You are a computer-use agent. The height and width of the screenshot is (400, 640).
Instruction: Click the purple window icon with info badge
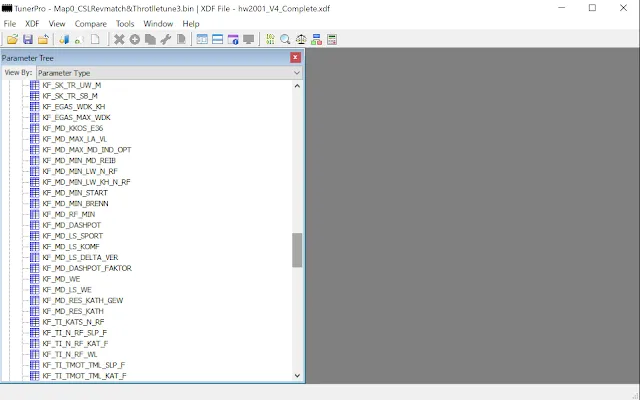click(x=233, y=40)
